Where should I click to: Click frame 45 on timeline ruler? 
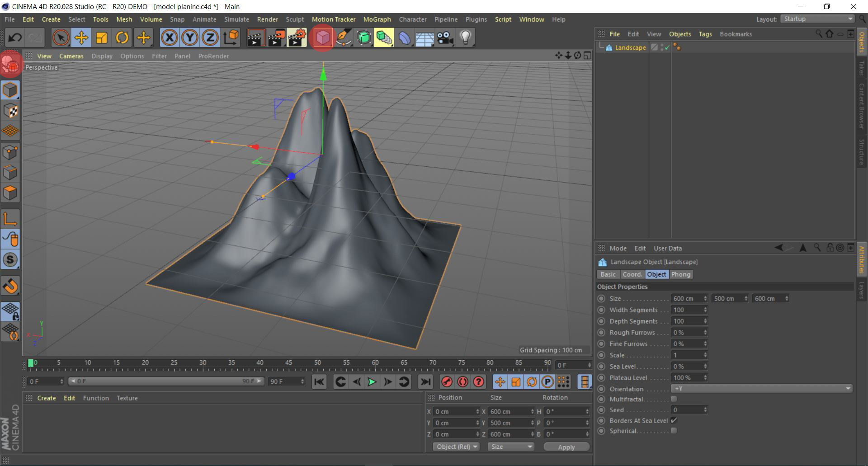(288, 363)
